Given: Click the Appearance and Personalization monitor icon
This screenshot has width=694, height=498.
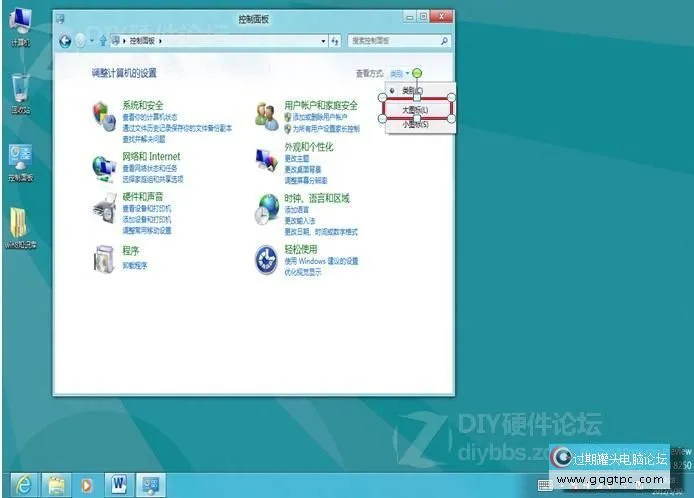Looking at the screenshot, I should click(267, 160).
